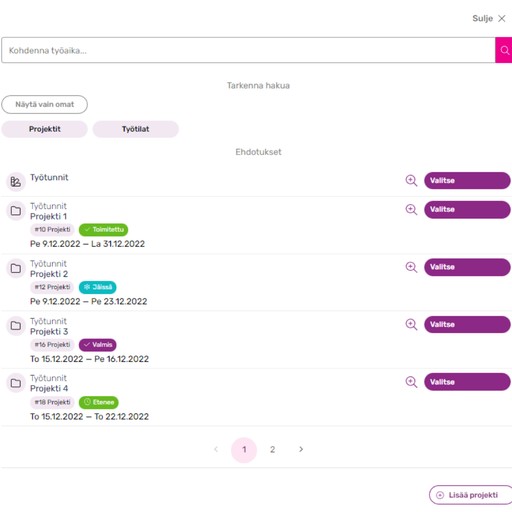Click the Työtunnit chart icon in first row
Viewport: 512px width, 512px height.
point(16,182)
